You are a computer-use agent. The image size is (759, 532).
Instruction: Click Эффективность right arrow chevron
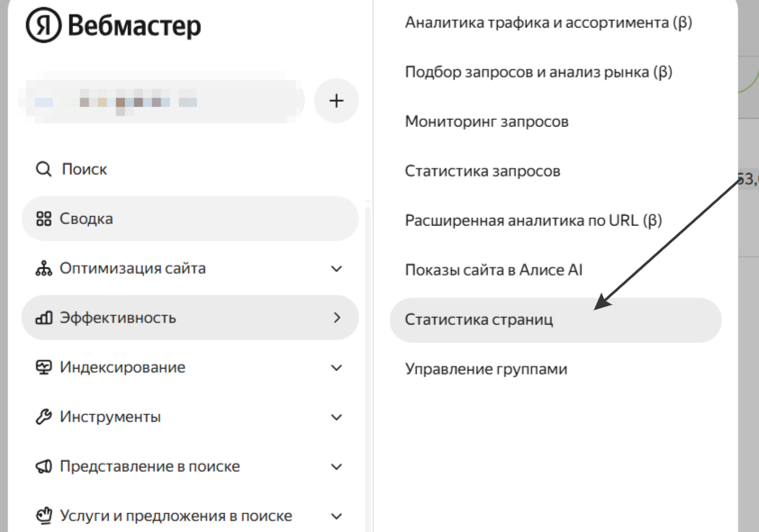coord(337,318)
